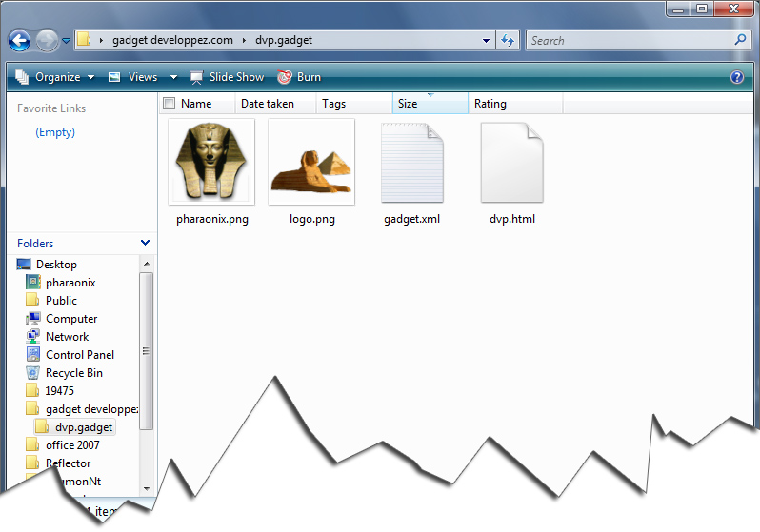Click the Back navigation arrow button
The height and width of the screenshot is (532, 760).
[x=20, y=41]
